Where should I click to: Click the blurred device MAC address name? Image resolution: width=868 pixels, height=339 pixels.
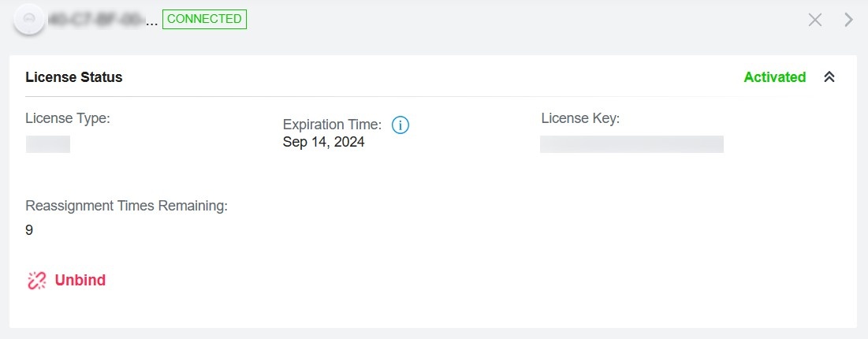[x=96, y=20]
